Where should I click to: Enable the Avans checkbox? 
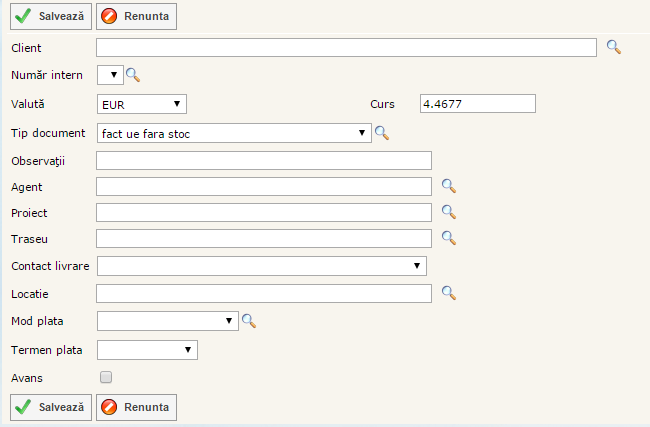(x=106, y=377)
